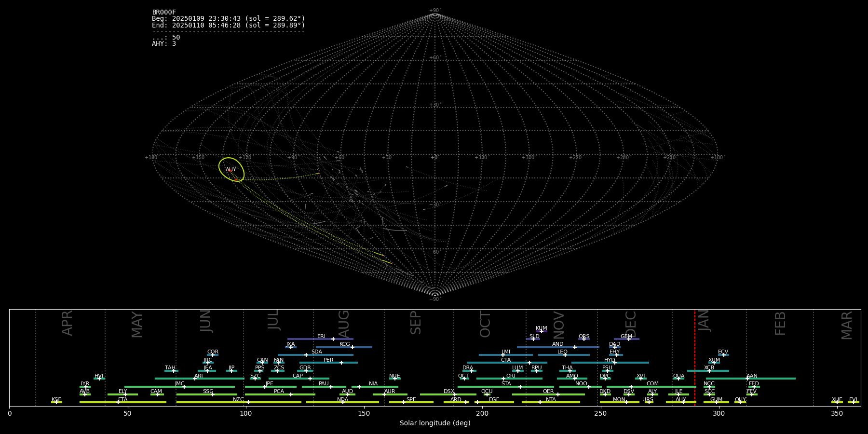Click the 350 tick on the solar longitude axis
The height and width of the screenshot is (434, 868).
837,414
